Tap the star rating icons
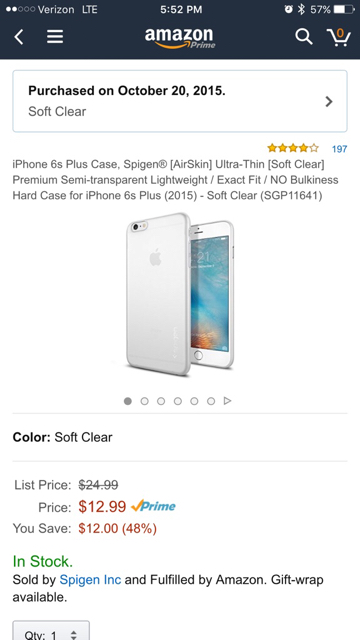The height and width of the screenshot is (640, 360). pyautogui.click(x=293, y=148)
